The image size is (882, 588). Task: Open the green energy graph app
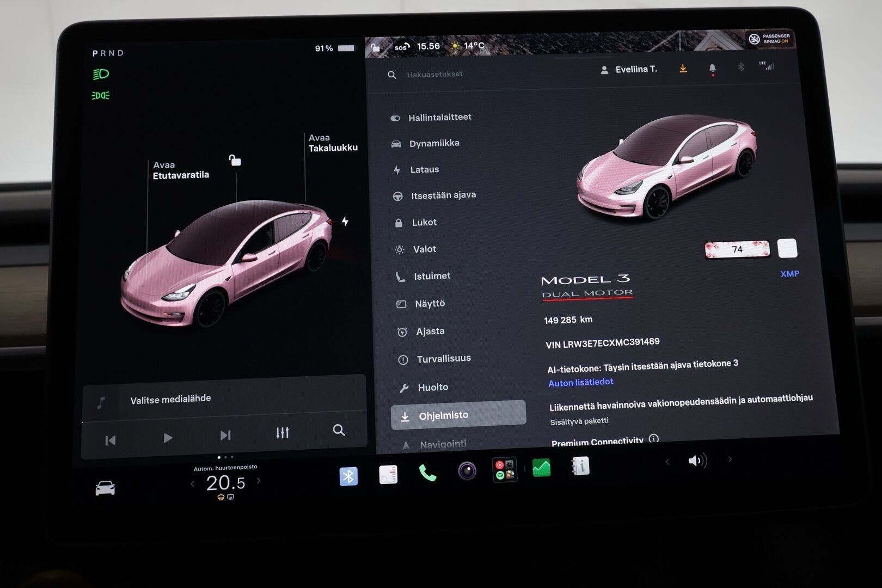pyautogui.click(x=541, y=468)
